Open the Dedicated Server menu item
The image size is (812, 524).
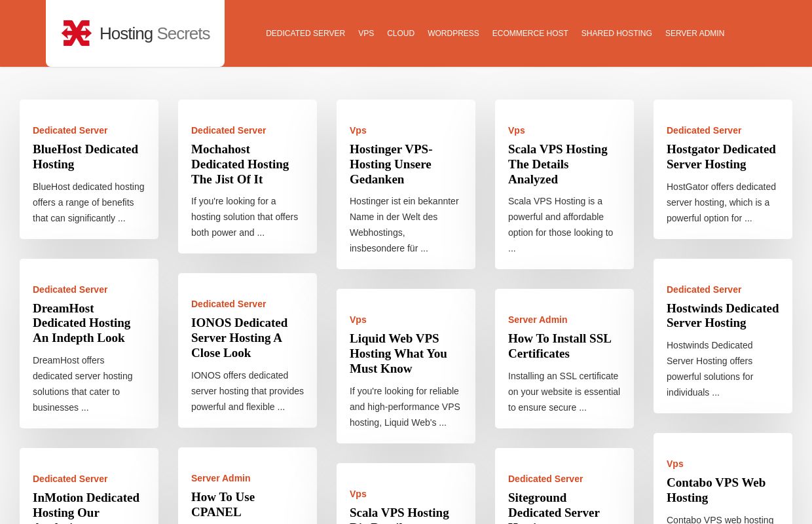305,33
